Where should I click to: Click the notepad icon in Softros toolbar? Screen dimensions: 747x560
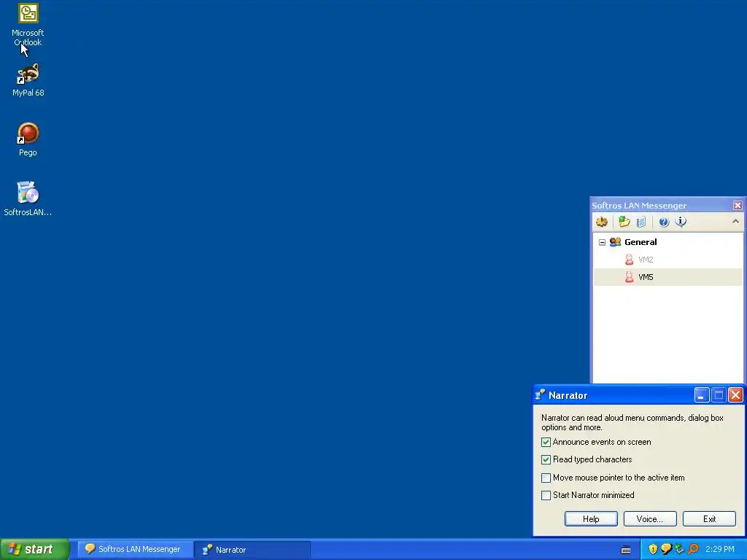[641, 222]
